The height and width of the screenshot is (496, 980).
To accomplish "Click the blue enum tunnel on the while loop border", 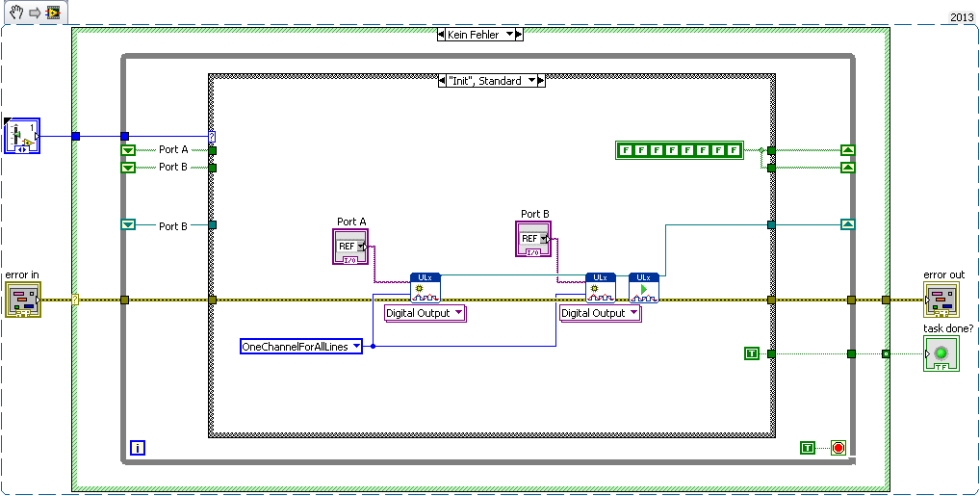I will (x=124, y=136).
